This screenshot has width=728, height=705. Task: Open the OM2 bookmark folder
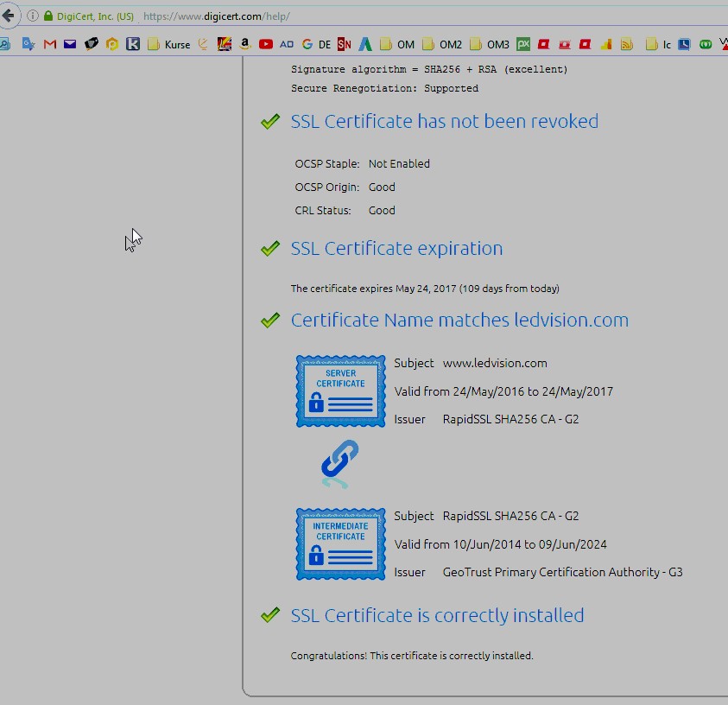(442, 44)
